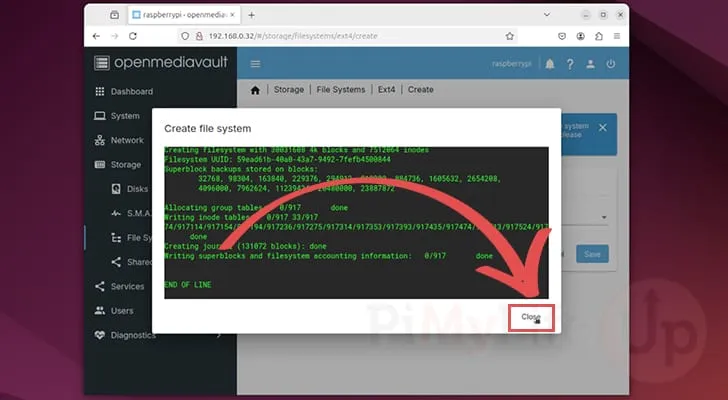The height and width of the screenshot is (400, 728).
Task: Select File Systems in the sidebar
Action: (138, 238)
